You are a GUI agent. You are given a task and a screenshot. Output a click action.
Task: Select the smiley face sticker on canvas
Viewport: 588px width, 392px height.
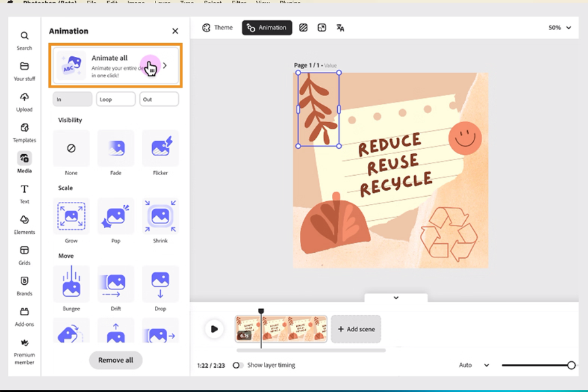[x=465, y=138]
